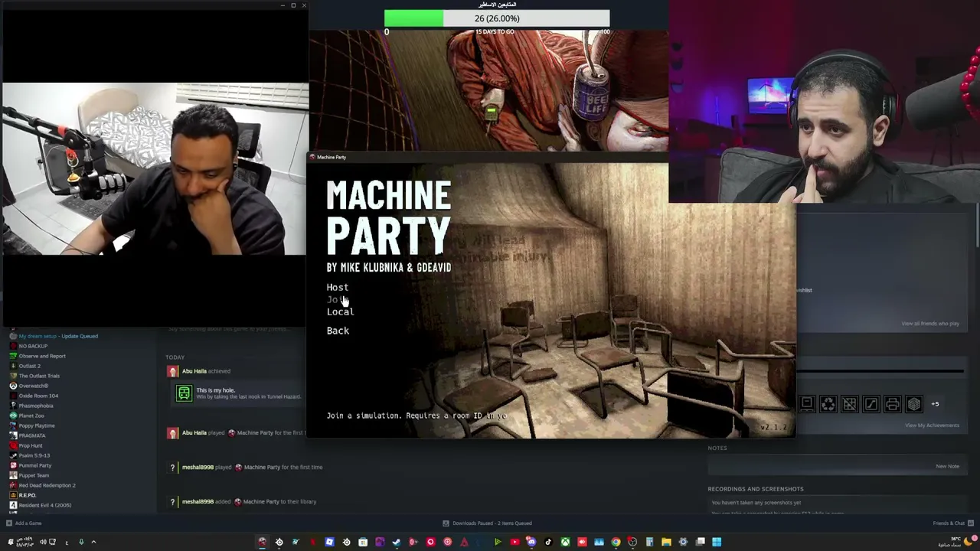The image size is (980, 551).
Task: Choose Join in the Machine Party menu
Action: pyautogui.click(x=338, y=299)
